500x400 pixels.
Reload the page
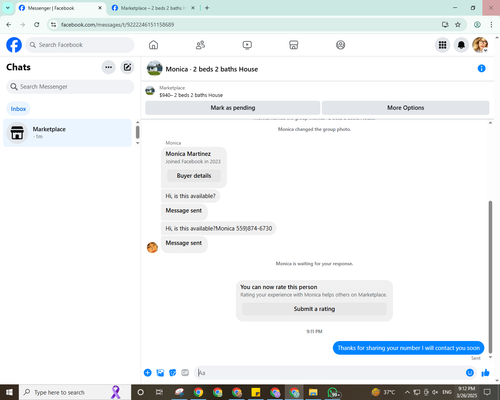click(37, 25)
